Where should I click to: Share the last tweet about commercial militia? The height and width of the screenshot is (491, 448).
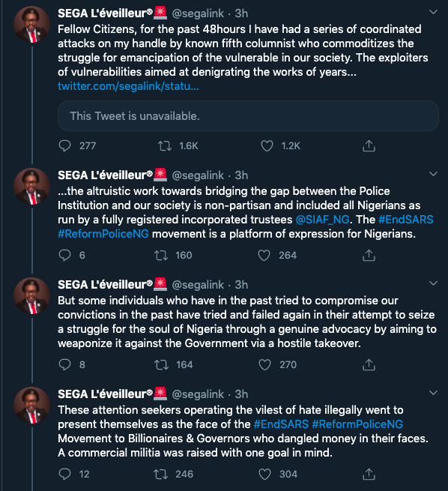point(369,474)
